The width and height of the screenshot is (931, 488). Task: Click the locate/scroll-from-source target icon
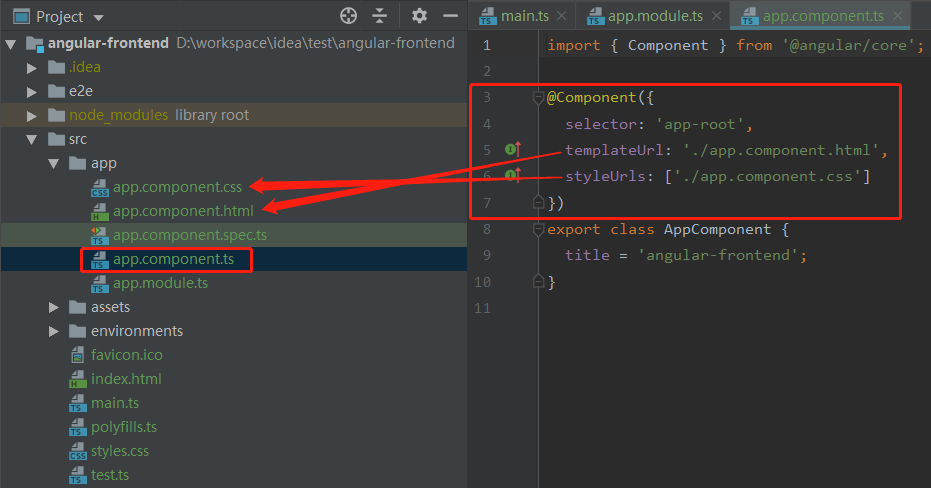click(349, 16)
